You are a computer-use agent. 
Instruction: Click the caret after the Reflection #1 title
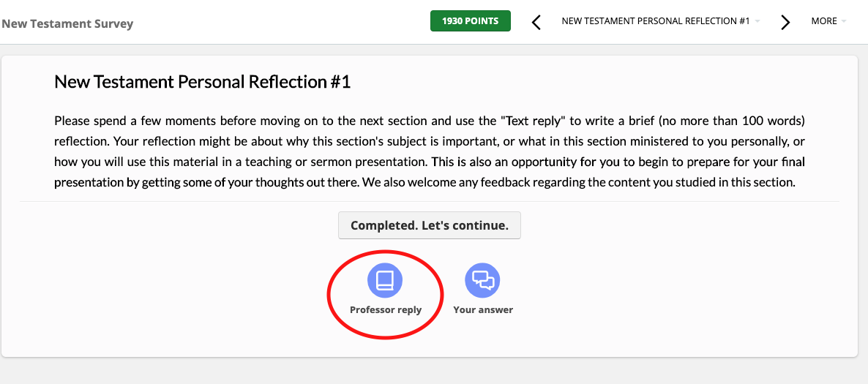click(x=757, y=21)
